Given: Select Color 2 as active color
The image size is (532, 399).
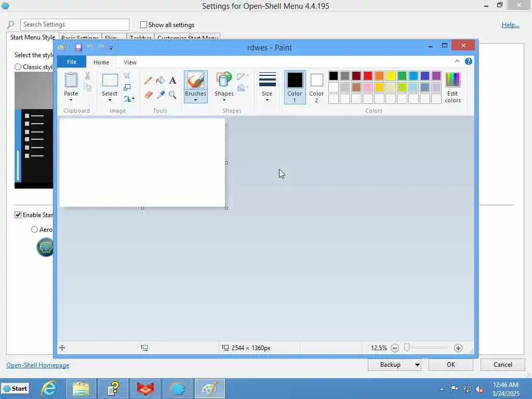Looking at the screenshot, I should 316,87.
